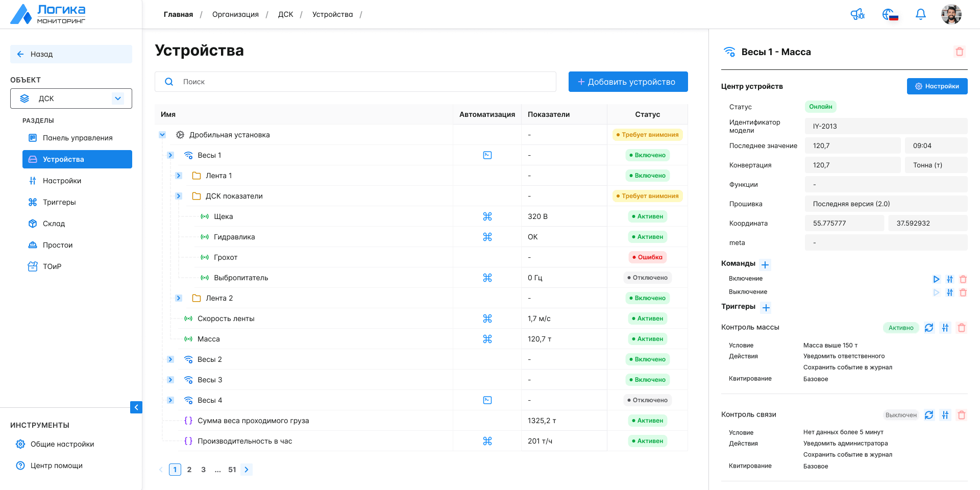
Task: Open automation icon for Производительность в час
Action: (487, 441)
